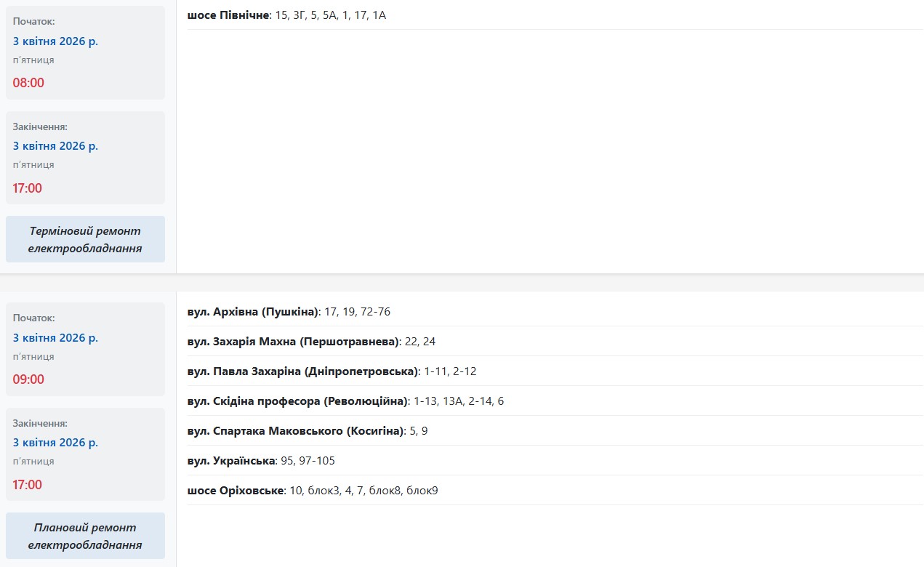This screenshot has width=924, height=567.
Task: Click the "Початок:" label above the 08:00 time
Action: [x=33, y=22]
